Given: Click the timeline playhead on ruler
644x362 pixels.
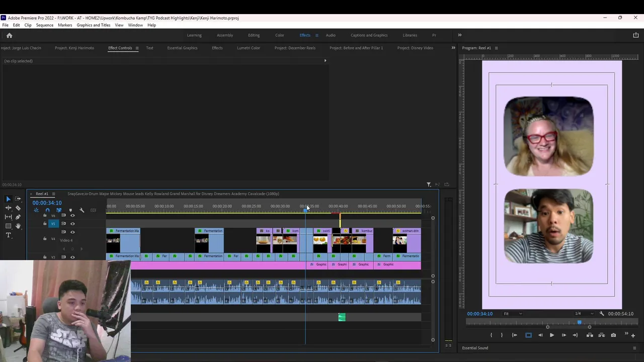Looking at the screenshot, I should pyautogui.click(x=305, y=210).
